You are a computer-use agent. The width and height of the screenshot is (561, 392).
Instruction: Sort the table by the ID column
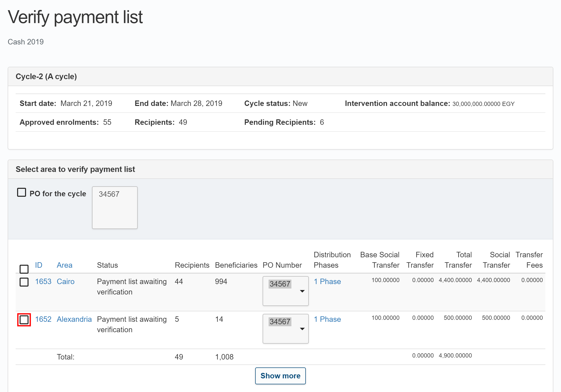coord(39,265)
